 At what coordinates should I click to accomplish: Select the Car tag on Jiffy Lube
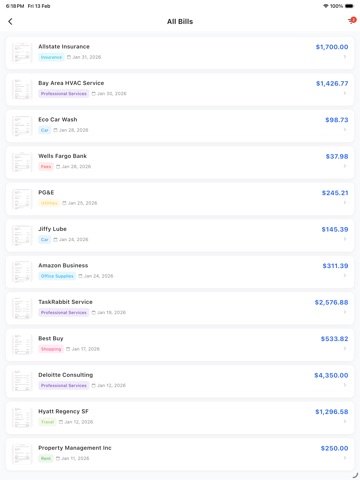pyautogui.click(x=45, y=240)
